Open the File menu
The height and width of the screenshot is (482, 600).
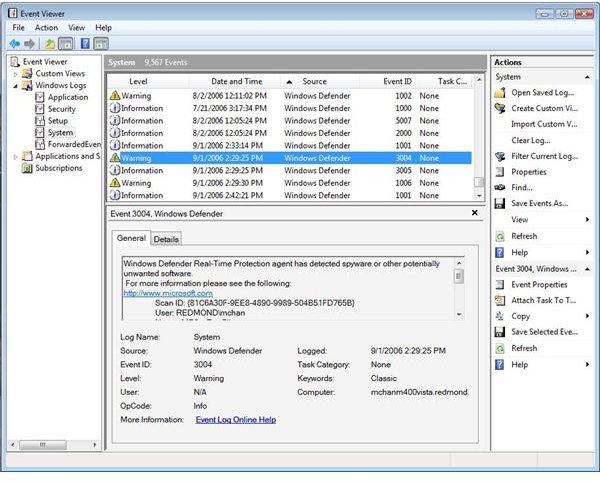18,28
